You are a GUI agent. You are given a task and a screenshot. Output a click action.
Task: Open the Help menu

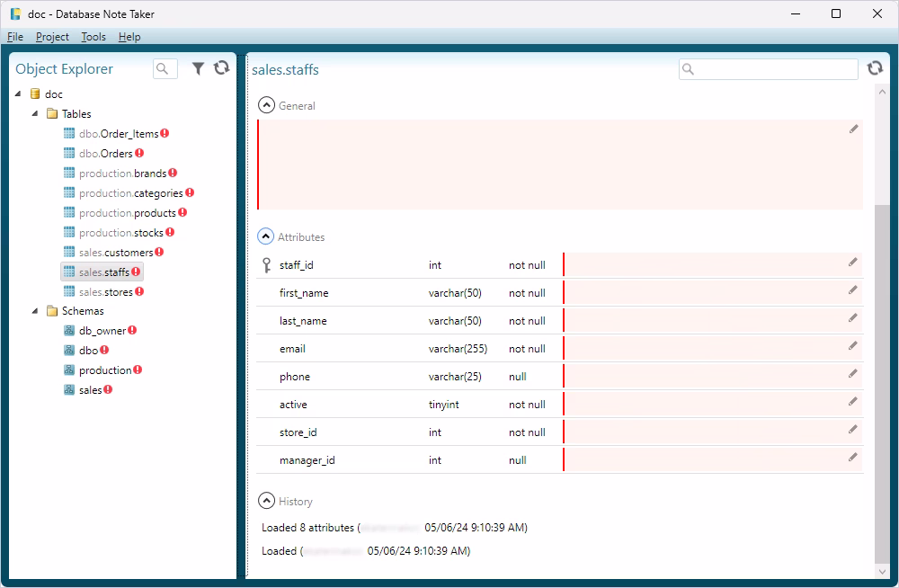click(x=129, y=37)
